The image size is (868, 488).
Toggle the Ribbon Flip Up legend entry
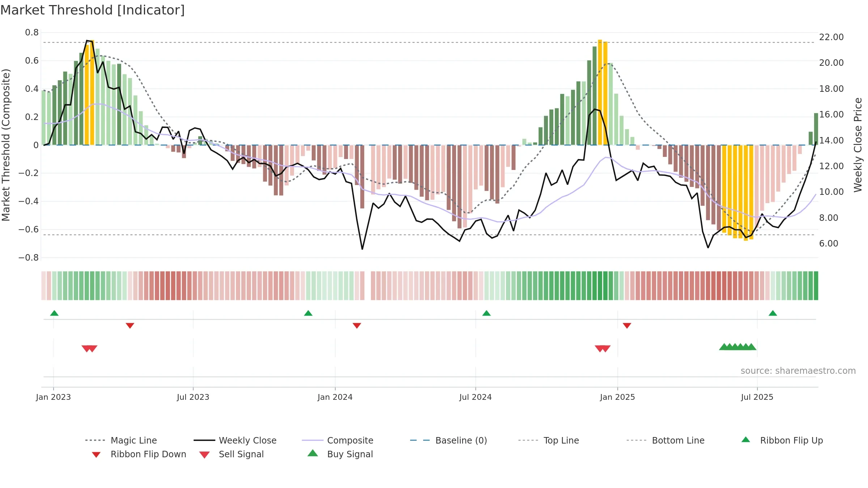pos(782,440)
